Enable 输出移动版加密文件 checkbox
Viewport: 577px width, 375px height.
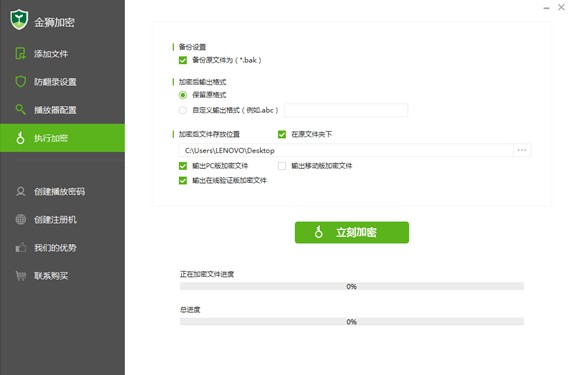[282, 166]
